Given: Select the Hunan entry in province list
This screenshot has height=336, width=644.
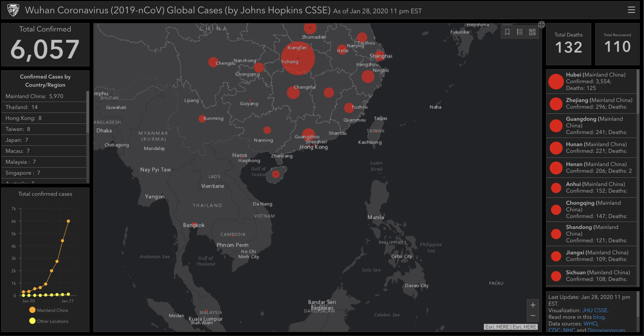Looking at the screenshot, I should pyautogui.click(x=591, y=148).
